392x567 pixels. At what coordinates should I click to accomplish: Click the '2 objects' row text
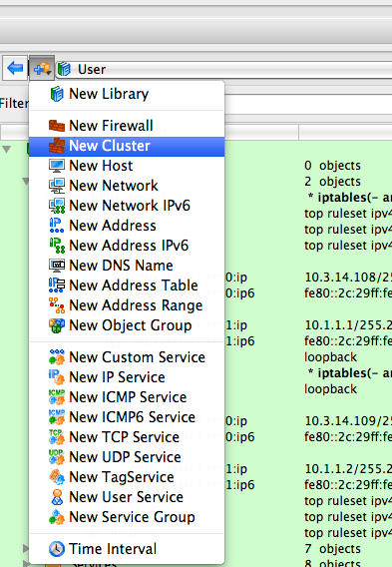coord(332,181)
